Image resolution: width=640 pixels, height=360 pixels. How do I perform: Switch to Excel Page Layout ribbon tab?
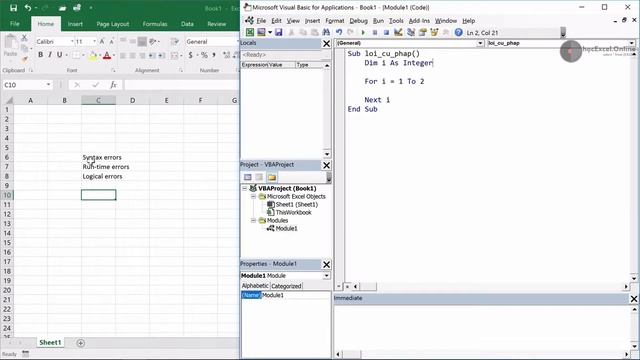pyautogui.click(x=113, y=24)
